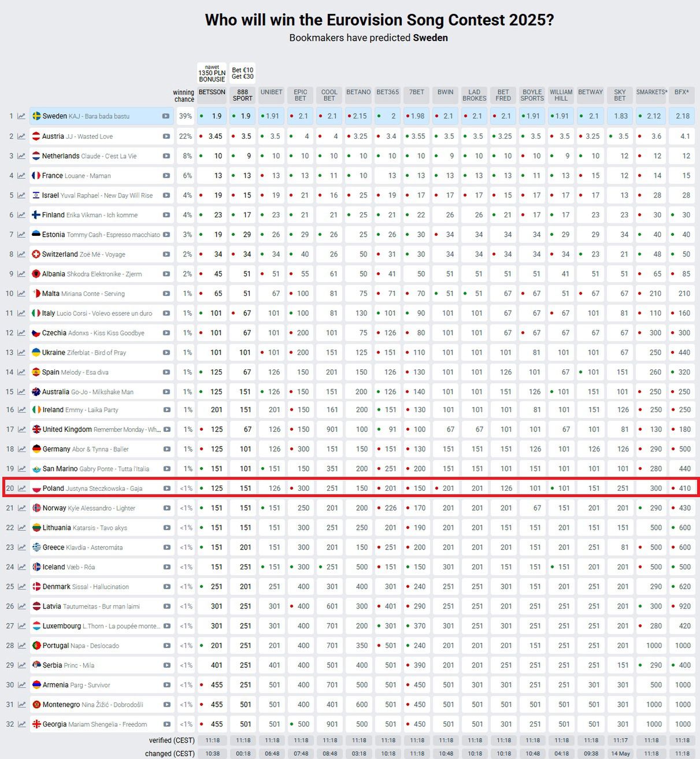
Task: Play video for Spain Esa diva
Action: pos(166,372)
